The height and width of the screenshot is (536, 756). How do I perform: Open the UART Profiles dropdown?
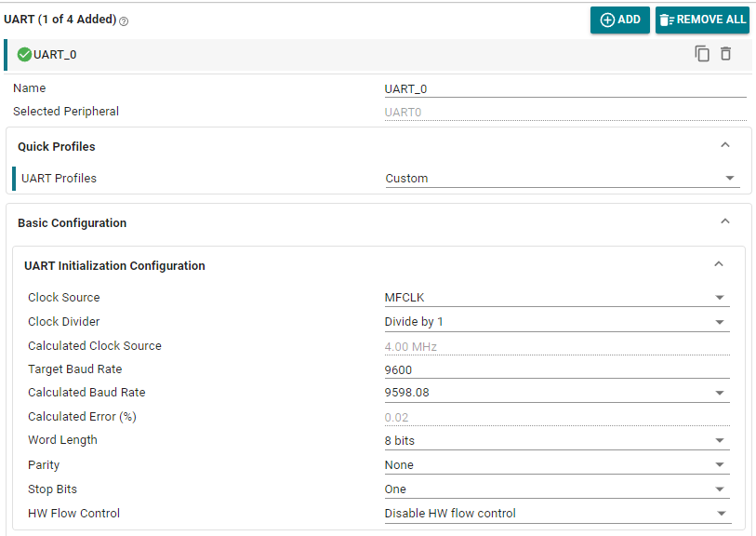click(563, 179)
